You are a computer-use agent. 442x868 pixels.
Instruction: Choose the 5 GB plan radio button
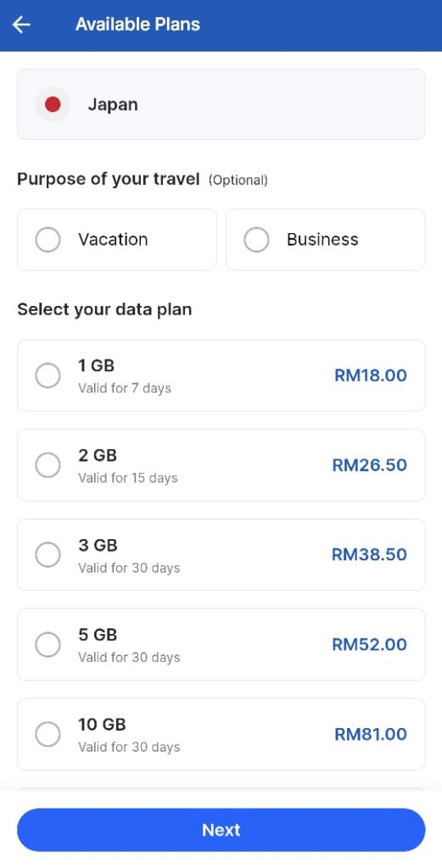pos(48,644)
